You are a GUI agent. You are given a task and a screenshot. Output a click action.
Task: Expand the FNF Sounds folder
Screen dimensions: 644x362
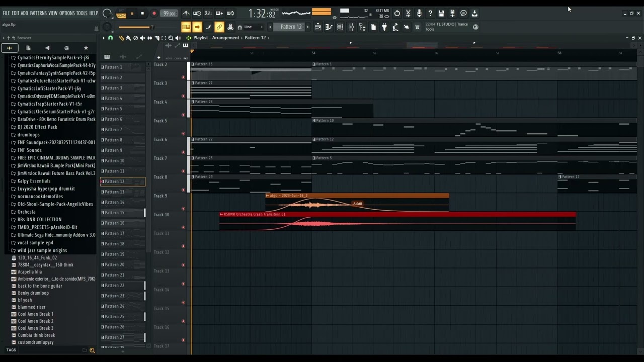tap(26, 150)
